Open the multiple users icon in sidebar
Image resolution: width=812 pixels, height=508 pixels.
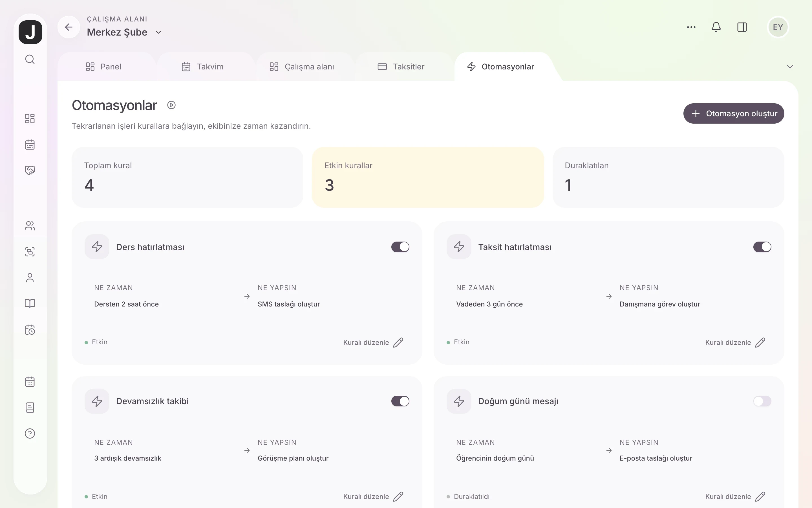pyautogui.click(x=30, y=226)
